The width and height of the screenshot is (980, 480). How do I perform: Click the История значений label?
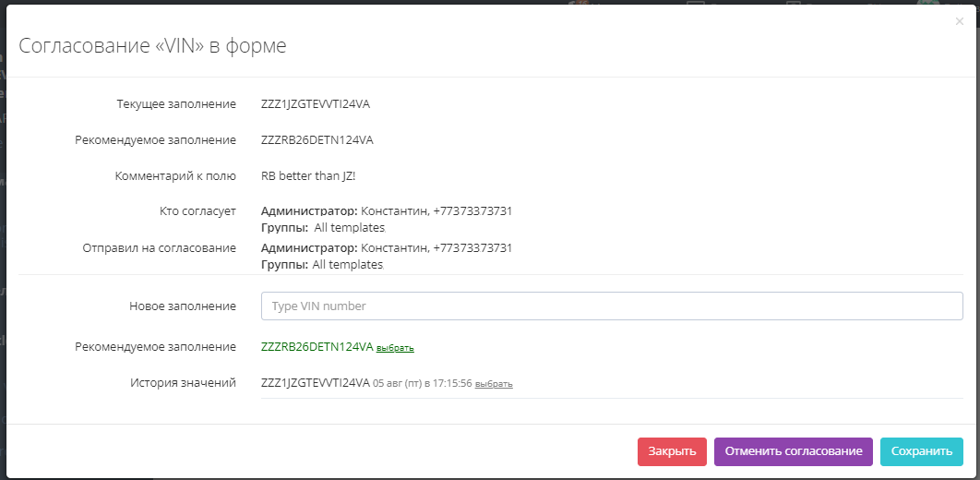pyautogui.click(x=183, y=382)
